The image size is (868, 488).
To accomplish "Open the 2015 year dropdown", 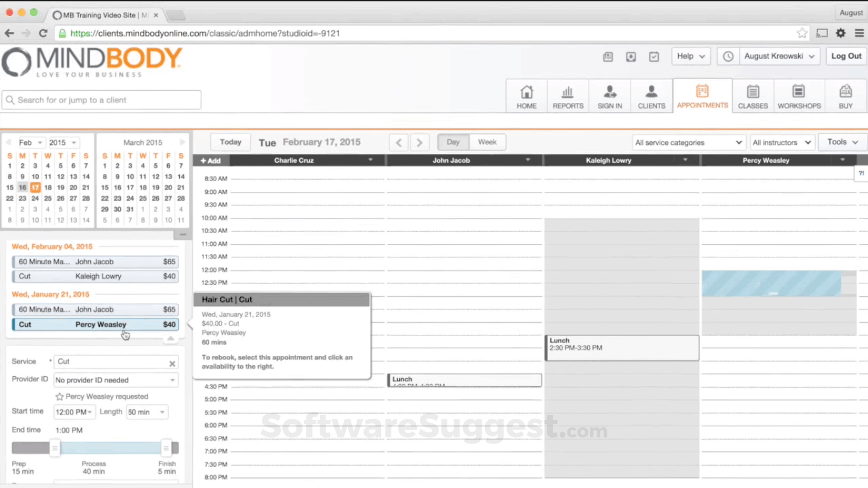I will (63, 142).
